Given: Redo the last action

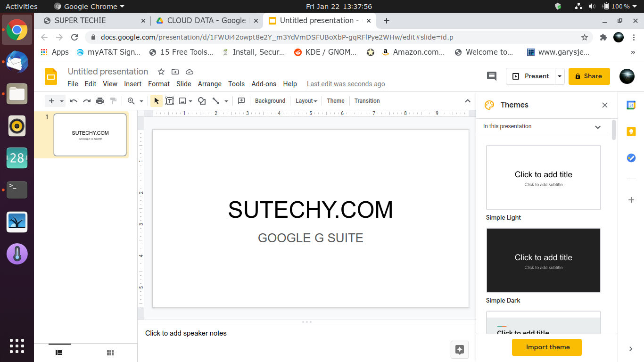Looking at the screenshot, I should point(87,101).
